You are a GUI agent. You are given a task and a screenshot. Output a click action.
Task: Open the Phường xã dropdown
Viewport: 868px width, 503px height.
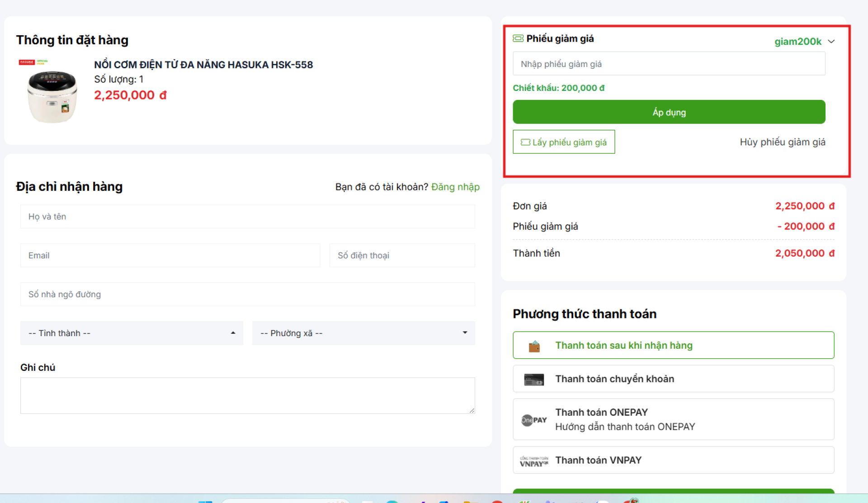(363, 333)
